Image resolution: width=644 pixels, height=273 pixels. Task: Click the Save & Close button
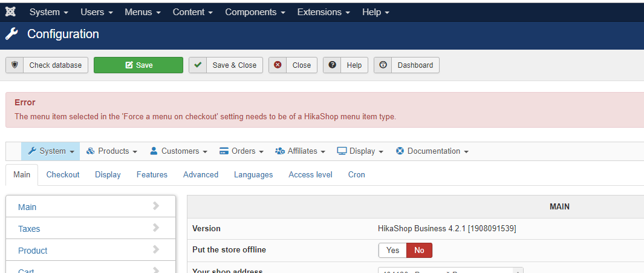click(x=226, y=65)
